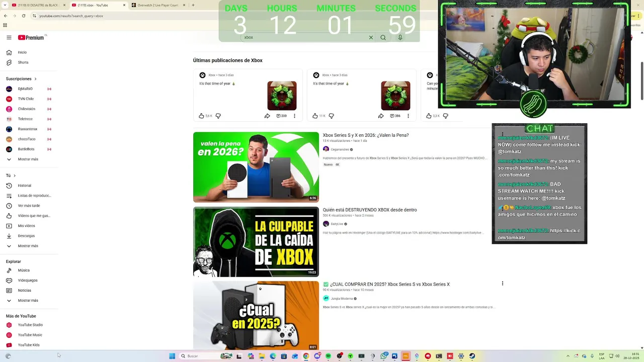Open TVN Chile subscription channel
644x362 pixels.
click(26, 99)
